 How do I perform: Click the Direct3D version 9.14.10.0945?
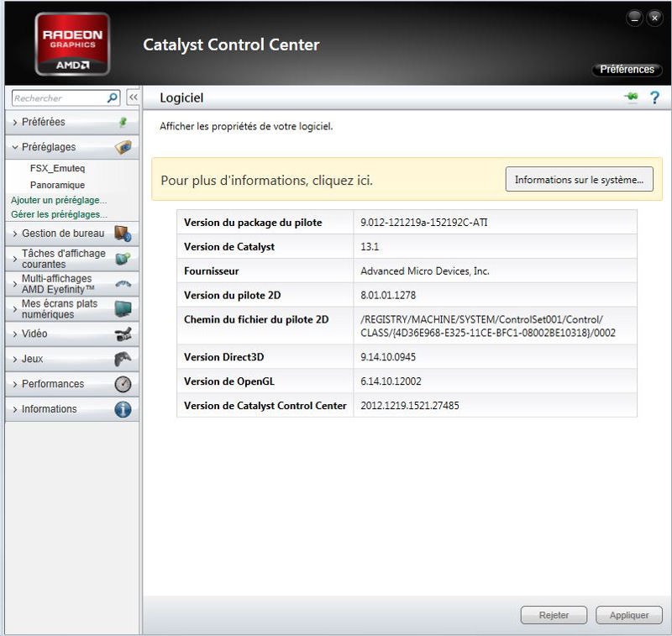(x=388, y=357)
